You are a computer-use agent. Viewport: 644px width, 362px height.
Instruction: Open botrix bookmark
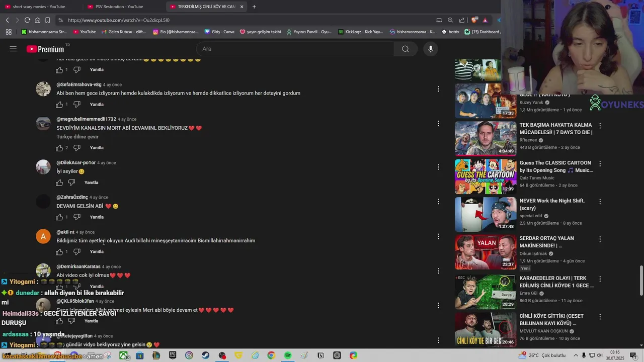(x=451, y=32)
